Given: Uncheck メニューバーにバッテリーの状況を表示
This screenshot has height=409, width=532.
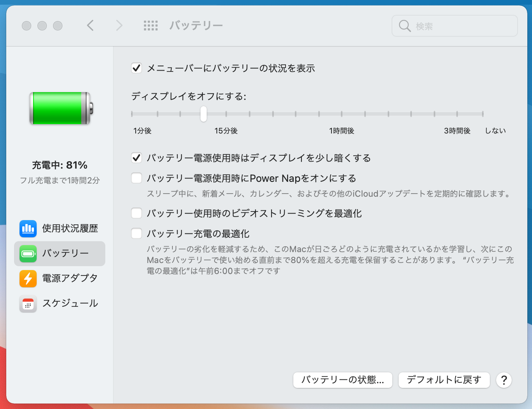Looking at the screenshot, I should 137,68.
